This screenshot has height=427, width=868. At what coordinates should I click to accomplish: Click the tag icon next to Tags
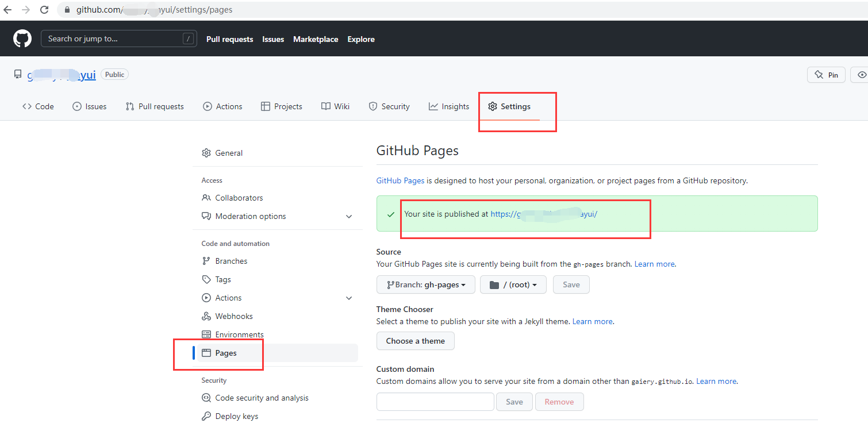(x=206, y=279)
